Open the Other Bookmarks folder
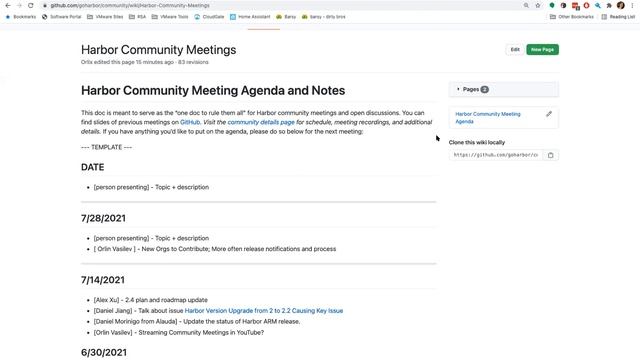 (571, 17)
